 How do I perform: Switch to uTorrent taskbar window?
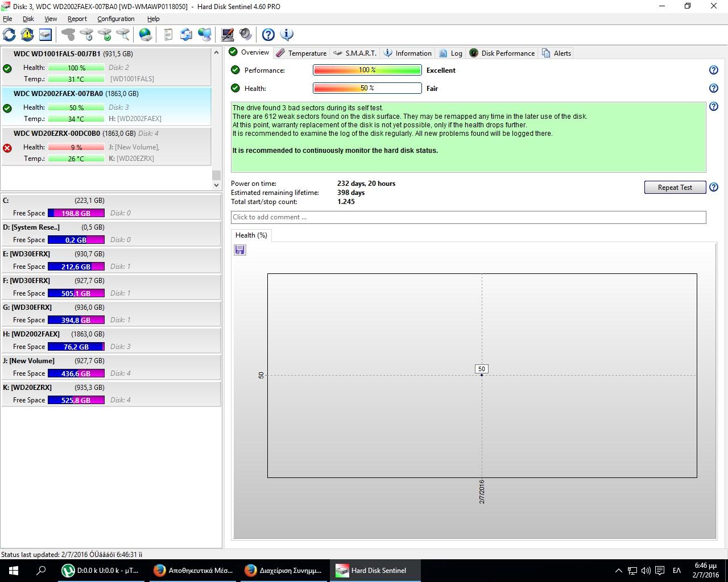pyautogui.click(x=101, y=570)
